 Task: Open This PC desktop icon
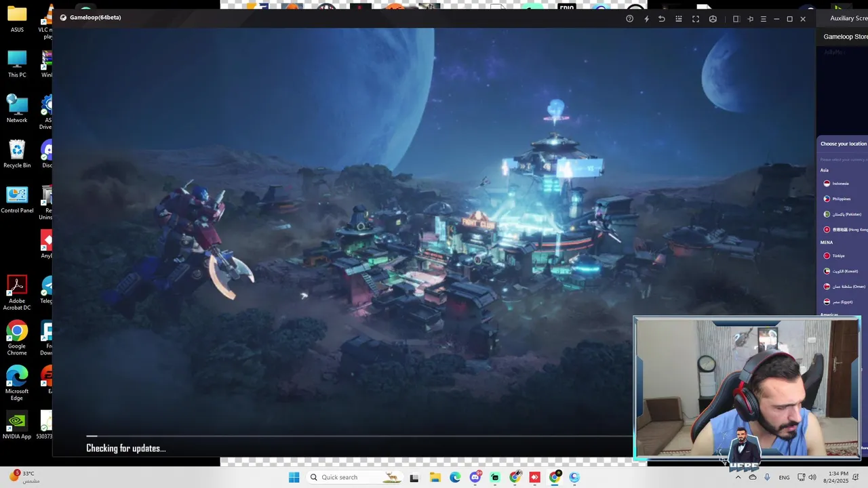click(x=17, y=64)
